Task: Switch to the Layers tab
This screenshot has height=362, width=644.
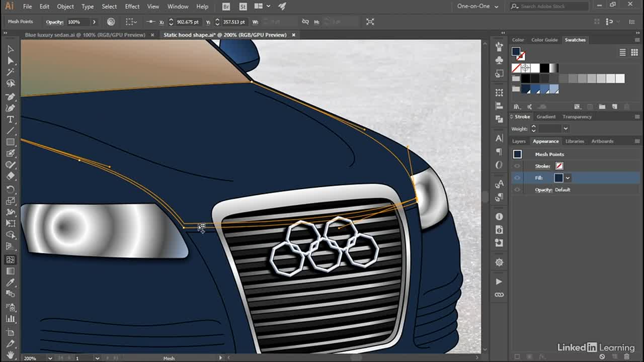Action: click(519, 141)
